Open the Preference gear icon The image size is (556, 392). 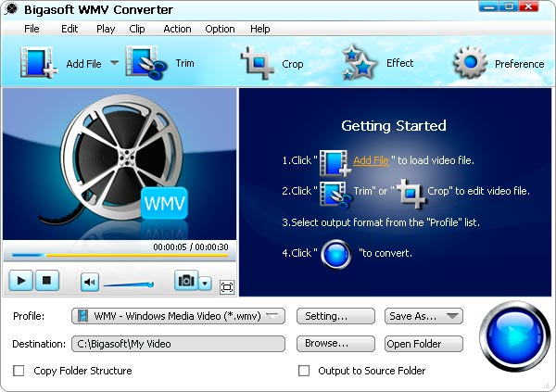(x=470, y=63)
